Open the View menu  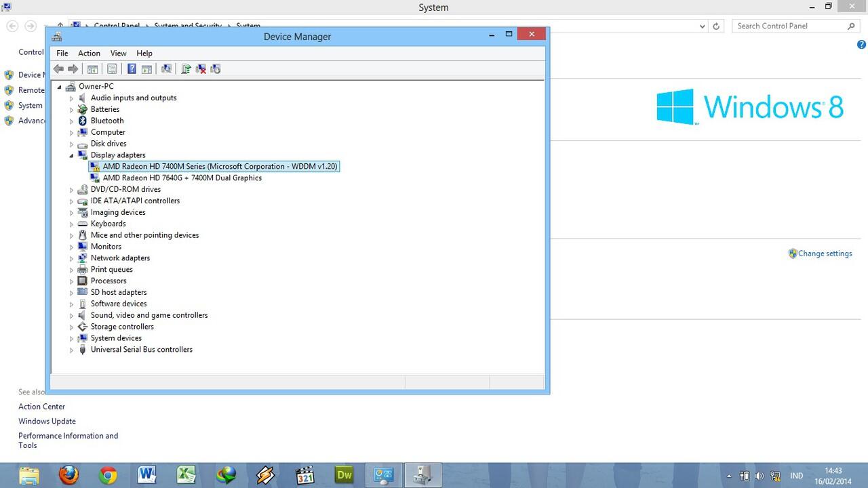pos(119,53)
